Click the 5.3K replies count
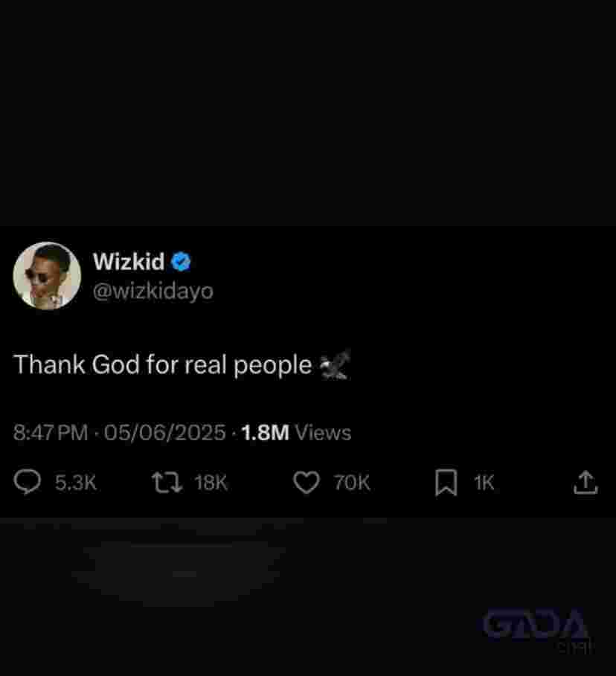Viewport: 616px width, 676px height. click(x=75, y=483)
